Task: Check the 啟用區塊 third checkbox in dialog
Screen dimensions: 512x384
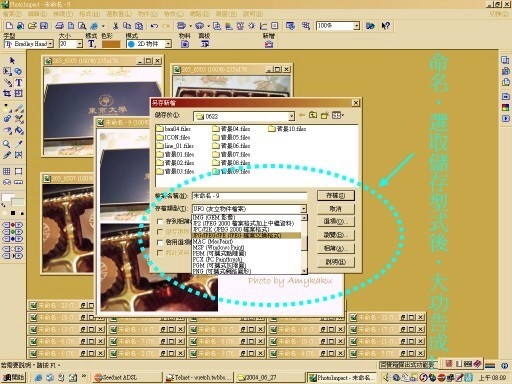Action: [x=160, y=242]
